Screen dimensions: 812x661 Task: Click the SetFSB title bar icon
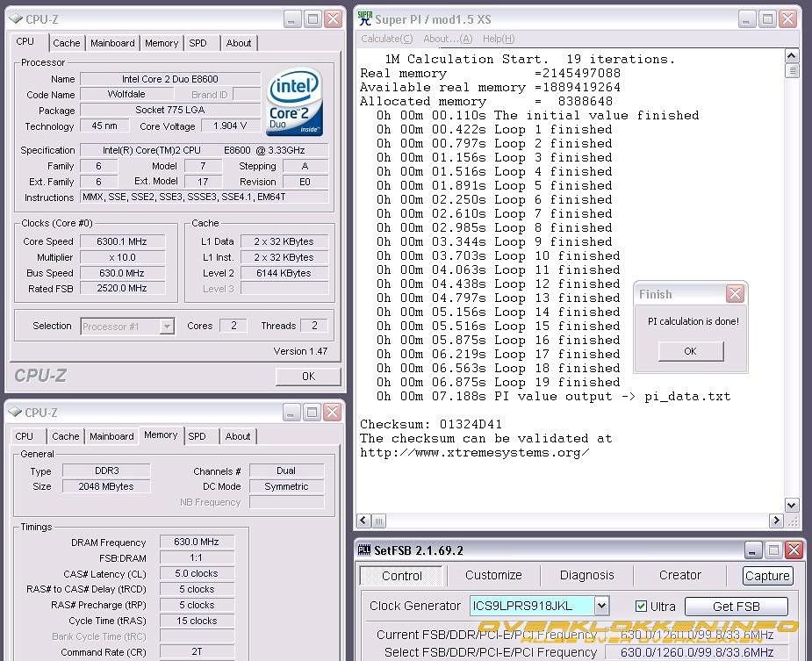(364, 550)
